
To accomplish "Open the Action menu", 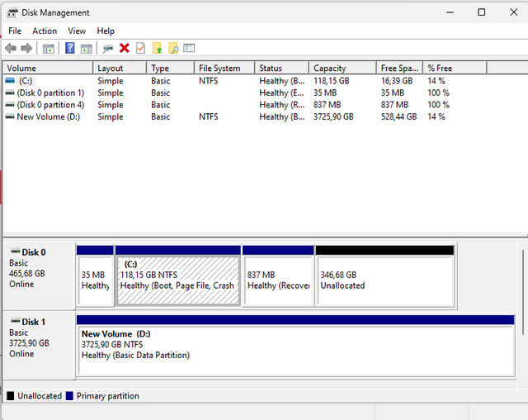I will coord(45,31).
